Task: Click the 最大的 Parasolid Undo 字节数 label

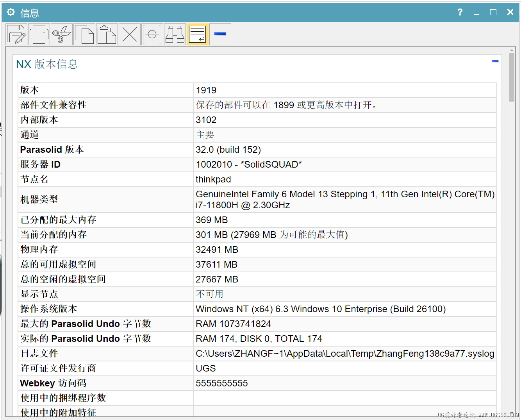Action: click(86, 324)
